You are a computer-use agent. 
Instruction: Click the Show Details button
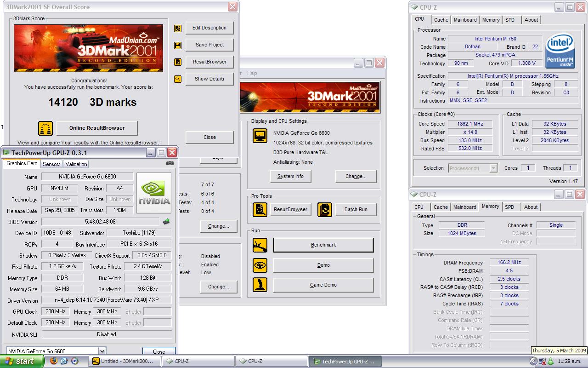[209, 79]
